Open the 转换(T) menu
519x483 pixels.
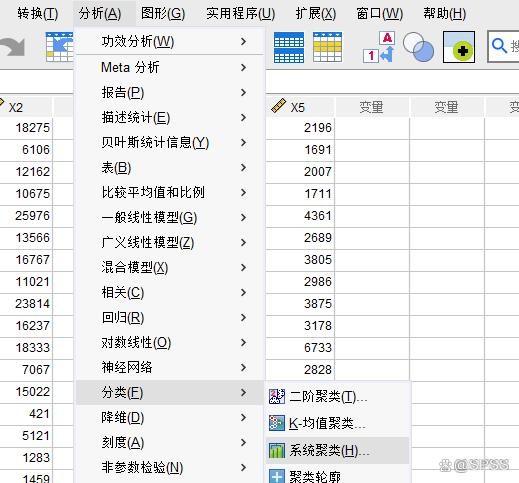tap(38, 13)
